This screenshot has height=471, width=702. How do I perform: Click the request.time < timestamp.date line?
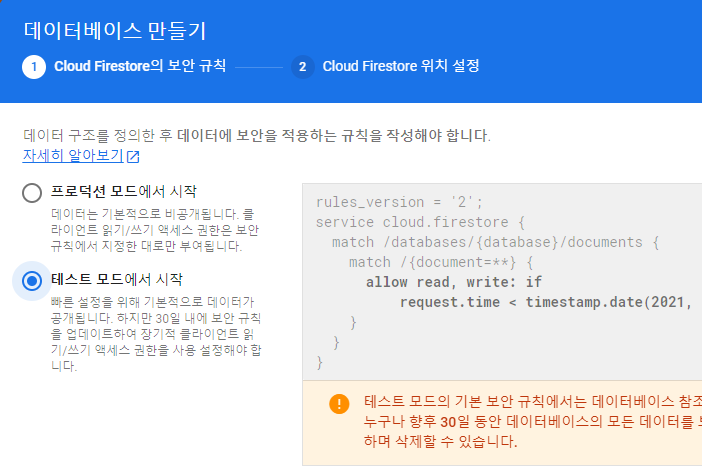click(546, 302)
